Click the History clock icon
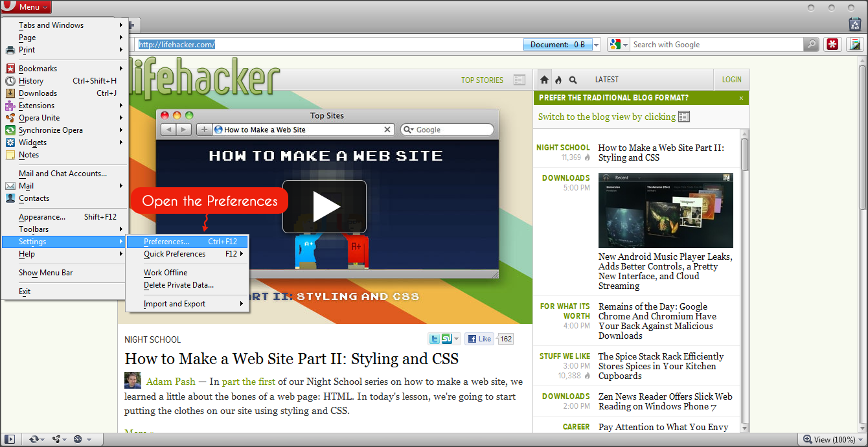 (x=10, y=81)
